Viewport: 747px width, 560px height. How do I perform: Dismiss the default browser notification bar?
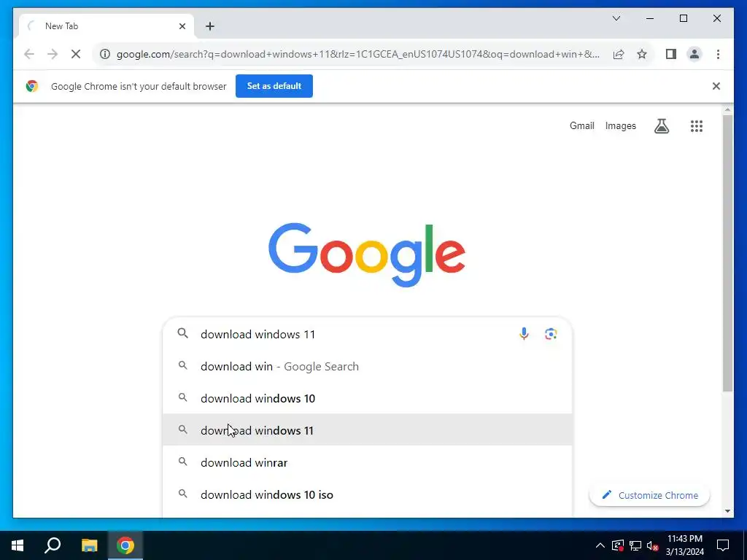point(716,86)
